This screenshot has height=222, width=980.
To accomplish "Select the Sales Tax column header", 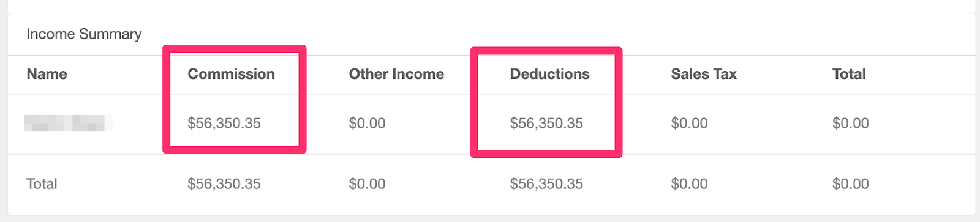I will 704,74.
